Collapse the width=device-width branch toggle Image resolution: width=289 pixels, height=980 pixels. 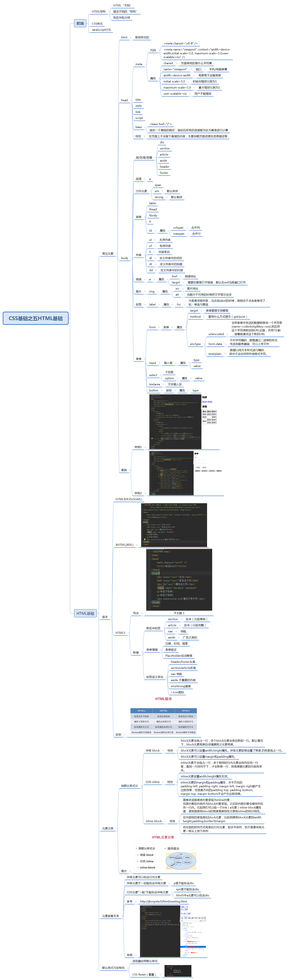(194, 75)
